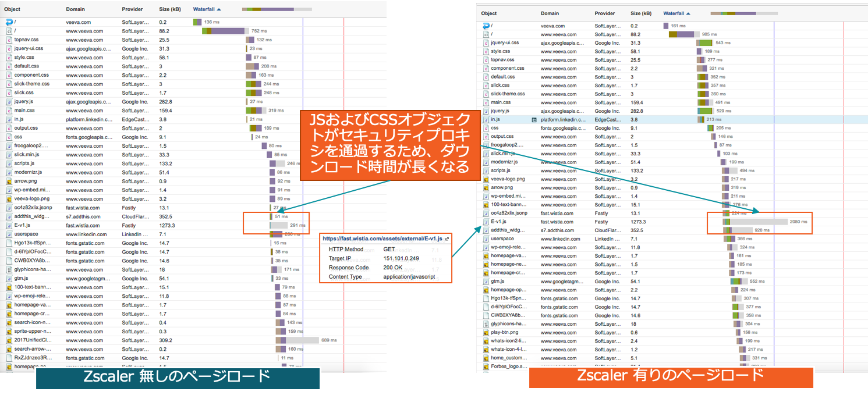Click the details icon on highlighted in.js row

tap(534, 119)
